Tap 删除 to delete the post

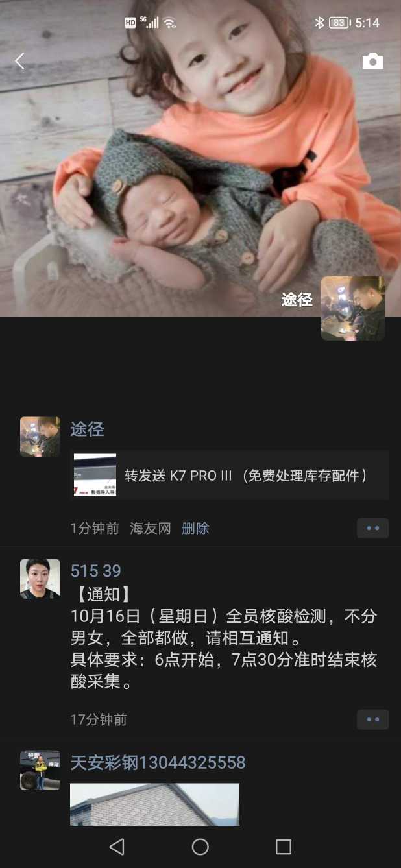(195, 529)
